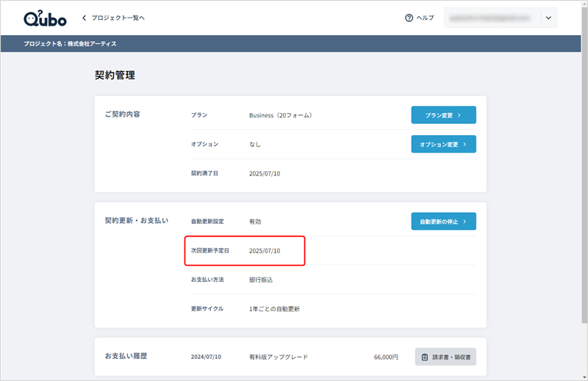The width and height of the screenshot is (588, 381).
Task: Click the 契約管理 page heading
Action: click(115, 75)
